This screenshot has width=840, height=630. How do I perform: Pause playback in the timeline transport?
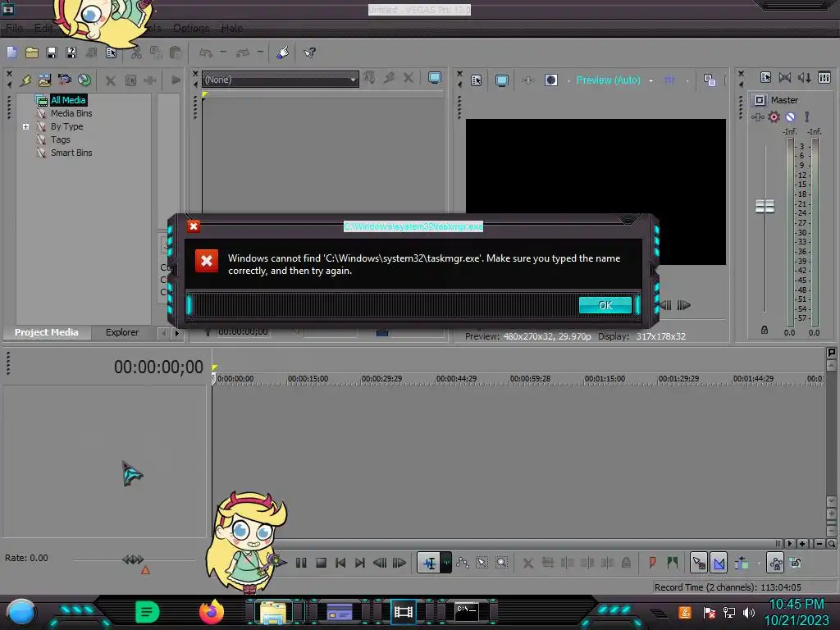(301, 563)
